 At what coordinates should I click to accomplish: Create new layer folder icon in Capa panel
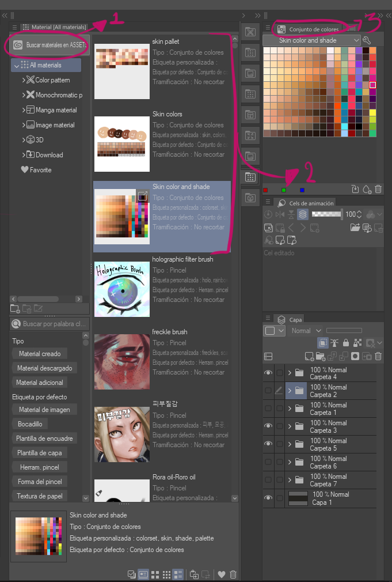(x=321, y=356)
